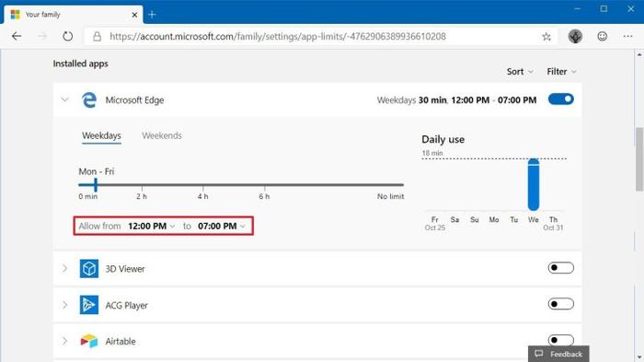Select the Weekdays tab
This screenshot has width=644, height=362.
pyautogui.click(x=101, y=135)
